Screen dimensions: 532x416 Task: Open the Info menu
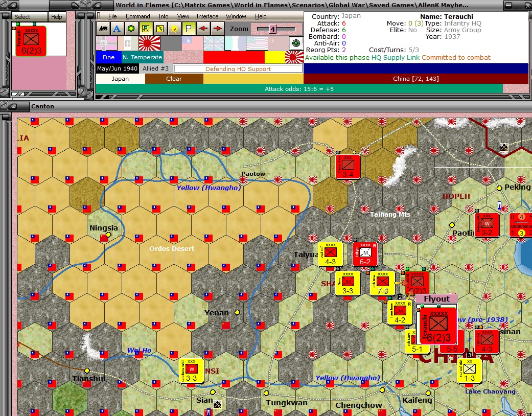click(163, 16)
